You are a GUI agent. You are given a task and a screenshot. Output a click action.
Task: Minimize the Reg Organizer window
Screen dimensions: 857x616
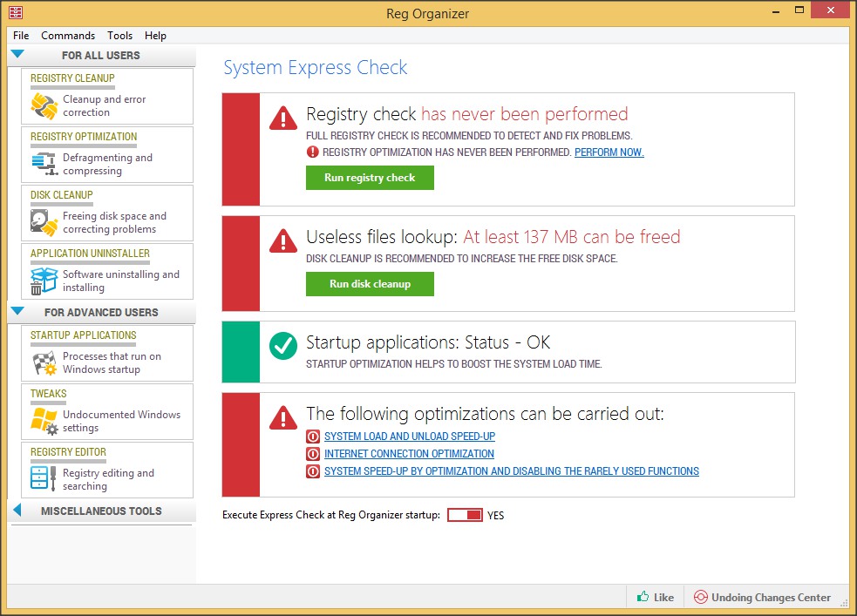click(x=776, y=11)
